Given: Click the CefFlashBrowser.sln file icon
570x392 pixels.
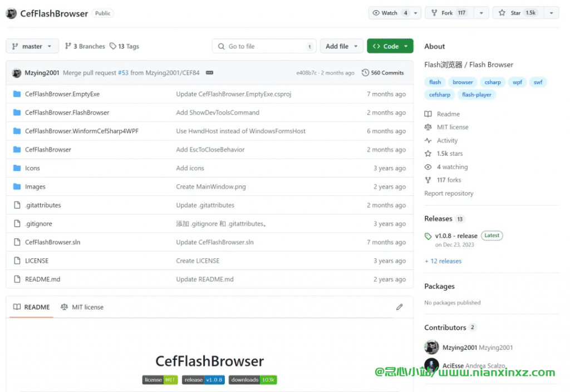Looking at the screenshot, I should click(x=17, y=242).
